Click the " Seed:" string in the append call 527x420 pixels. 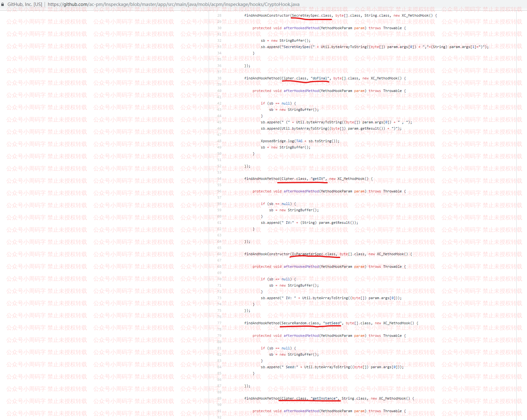(x=290, y=367)
